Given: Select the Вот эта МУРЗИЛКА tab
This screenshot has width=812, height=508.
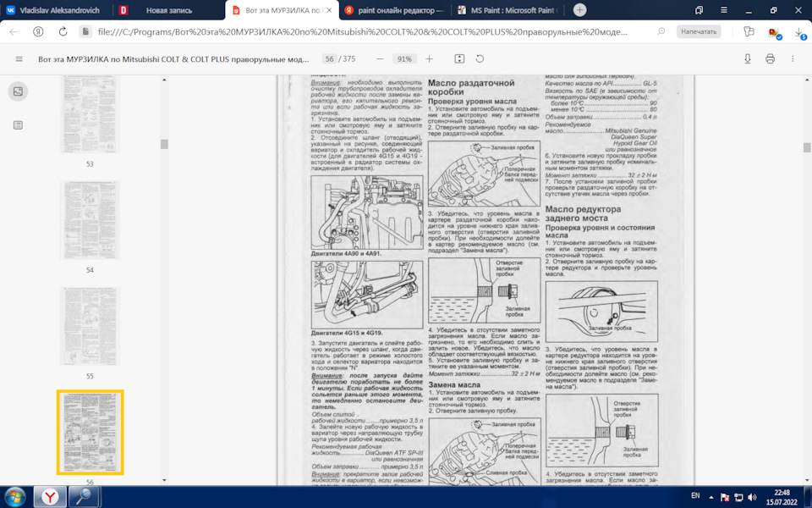Looking at the screenshot, I should point(283,10).
